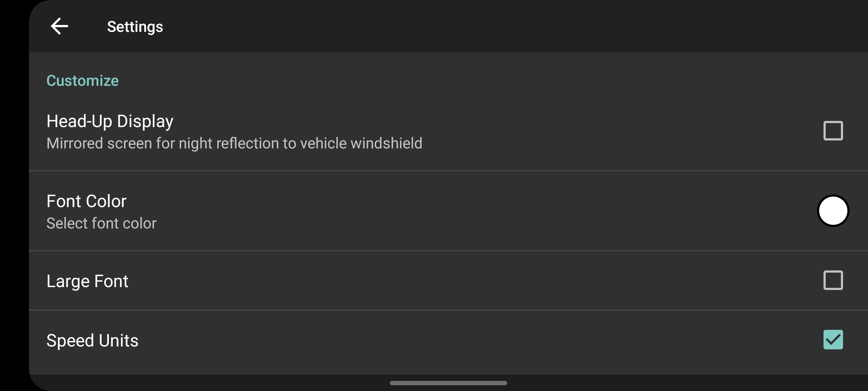
Task: Click the mirrored screen windshield description
Action: [x=234, y=143]
